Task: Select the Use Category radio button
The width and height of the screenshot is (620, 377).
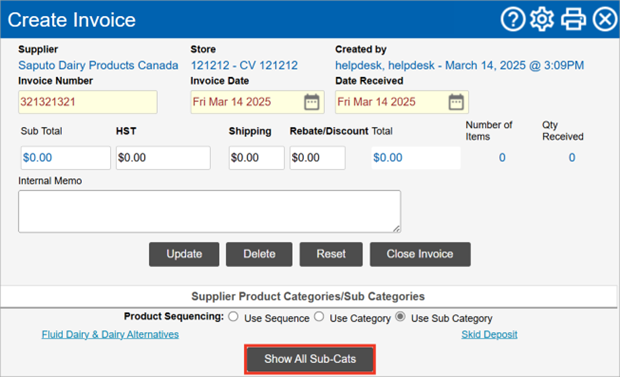Action: (x=319, y=316)
